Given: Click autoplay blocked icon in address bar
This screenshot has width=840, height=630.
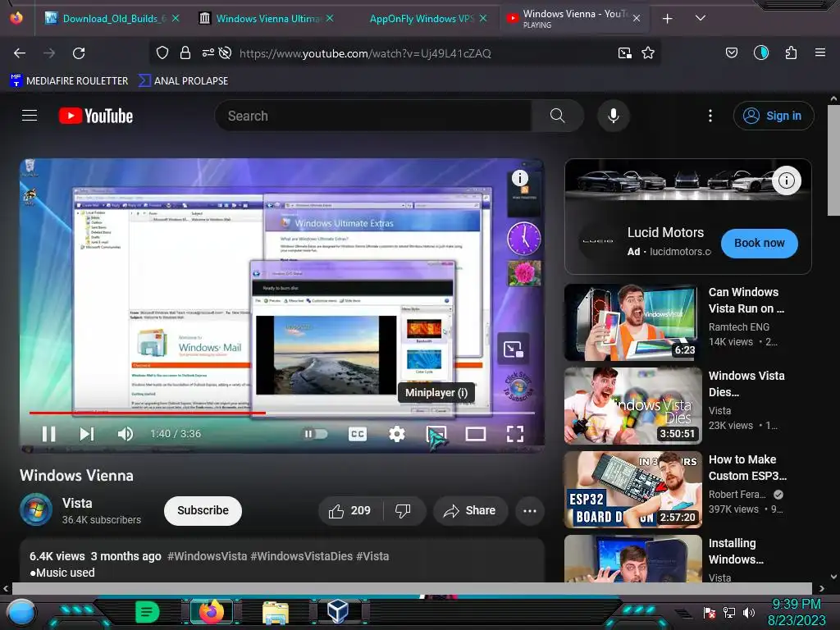Looking at the screenshot, I should click(225, 52).
